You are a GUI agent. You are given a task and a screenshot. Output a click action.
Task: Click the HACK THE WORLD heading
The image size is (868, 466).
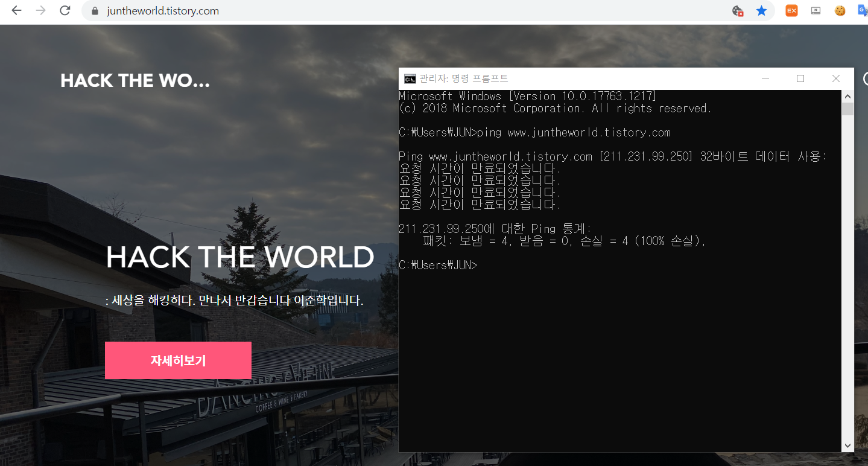(x=240, y=258)
